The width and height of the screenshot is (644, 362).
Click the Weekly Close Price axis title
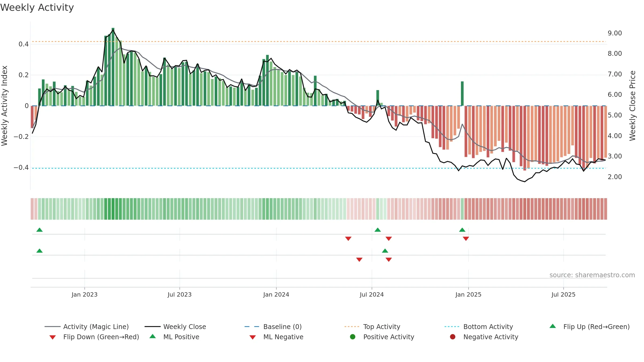632,106
